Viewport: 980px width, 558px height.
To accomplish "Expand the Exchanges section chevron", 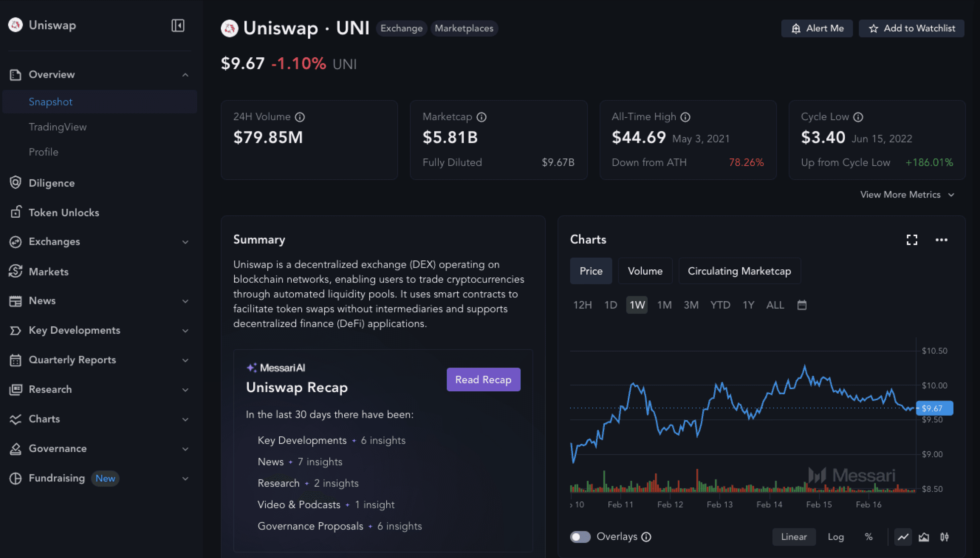I will [x=185, y=242].
